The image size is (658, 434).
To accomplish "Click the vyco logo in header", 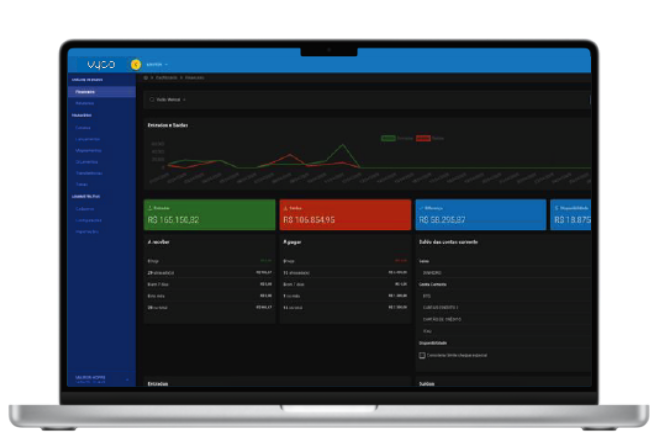I will click(100, 64).
